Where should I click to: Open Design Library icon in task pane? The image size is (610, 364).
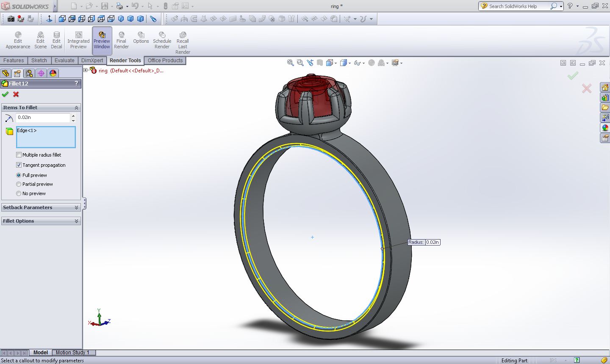click(605, 97)
